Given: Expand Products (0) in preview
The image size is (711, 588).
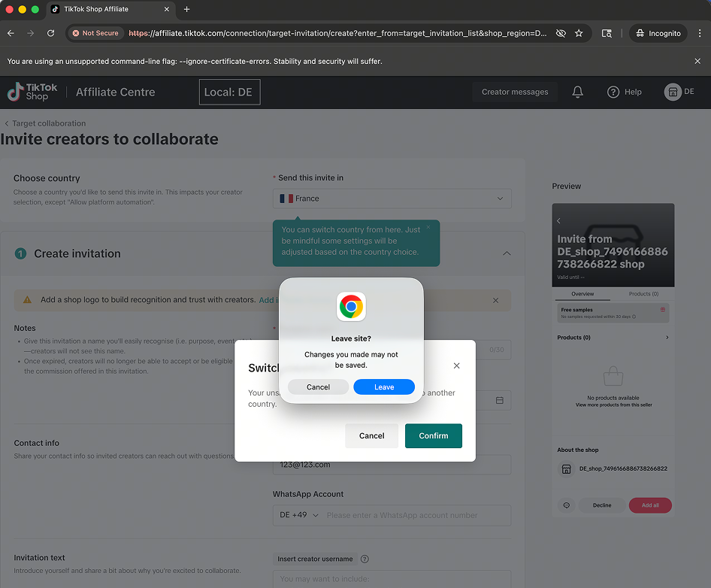Looking at the screenshot, I should pyautogui.click(x=667, y=338).
